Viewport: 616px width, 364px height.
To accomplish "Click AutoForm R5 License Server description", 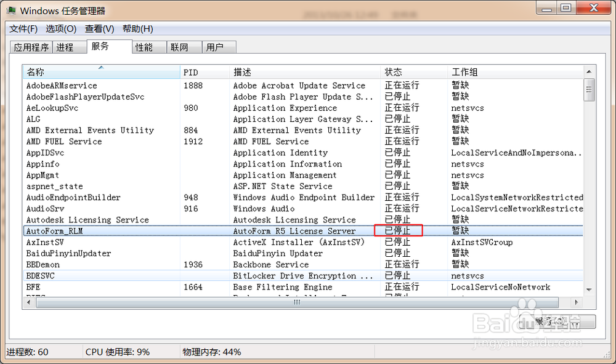I will click(294, 232).
